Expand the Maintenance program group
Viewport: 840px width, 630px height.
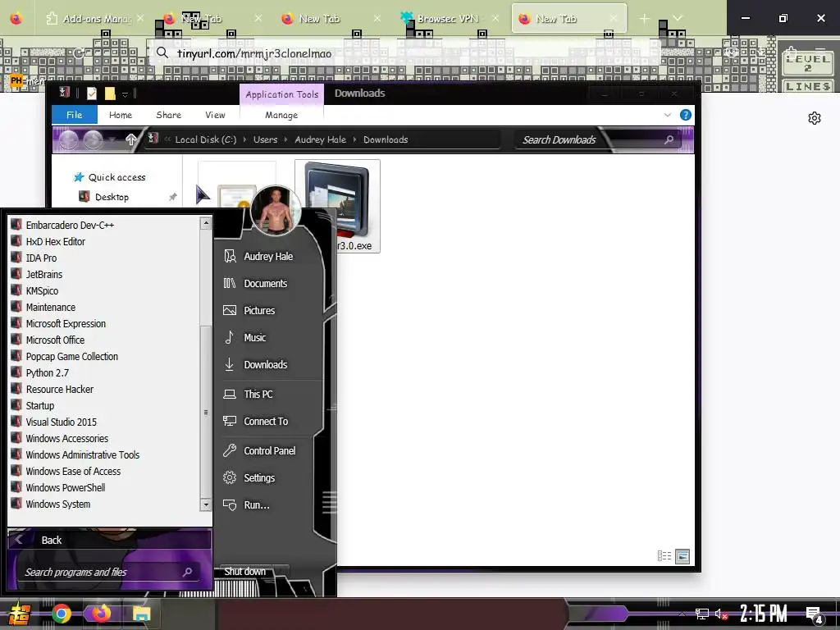[50, 308]
